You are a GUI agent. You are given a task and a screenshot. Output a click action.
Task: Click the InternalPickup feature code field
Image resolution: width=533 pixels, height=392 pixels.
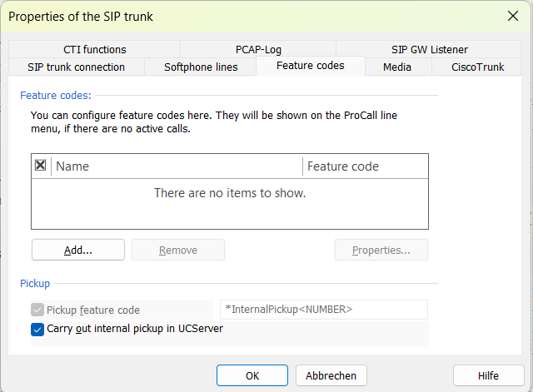323,310
